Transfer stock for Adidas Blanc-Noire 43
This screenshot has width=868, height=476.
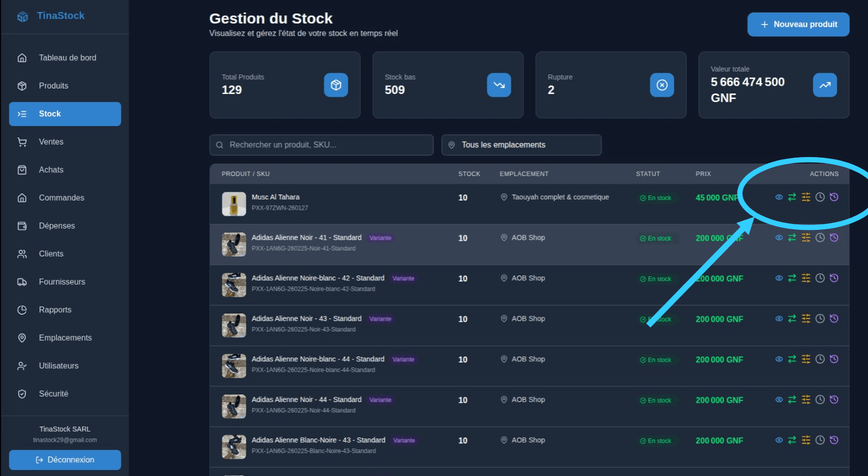pyautogui.click(x=792, y=440)
